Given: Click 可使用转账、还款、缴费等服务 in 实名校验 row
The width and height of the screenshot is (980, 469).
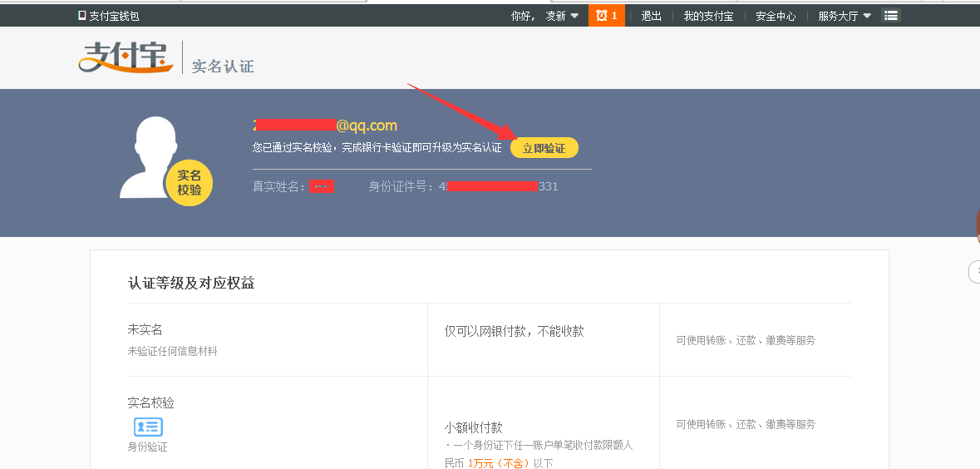Looking at the screenshot, I should coord(746,425).
